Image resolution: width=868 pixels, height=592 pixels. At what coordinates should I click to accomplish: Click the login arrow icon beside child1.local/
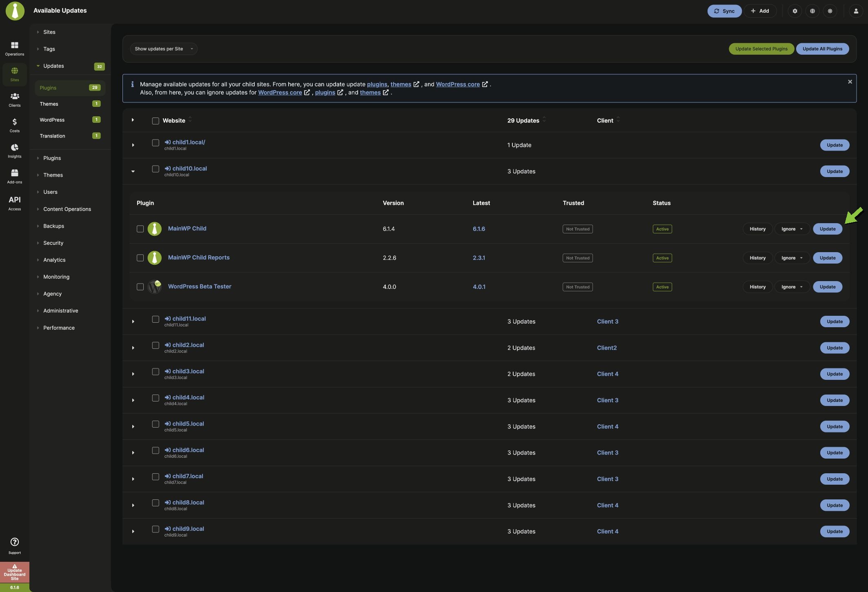(167, 142)
